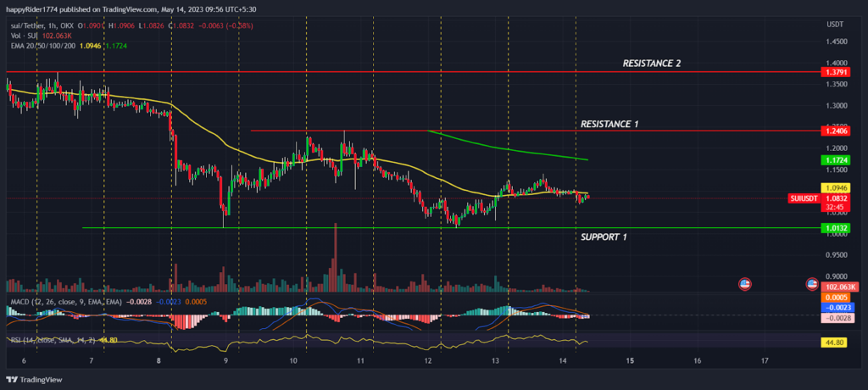The image size is (868, 390).
Task: Click the green 200 EMA curve
Action: (x=507, y=149)
